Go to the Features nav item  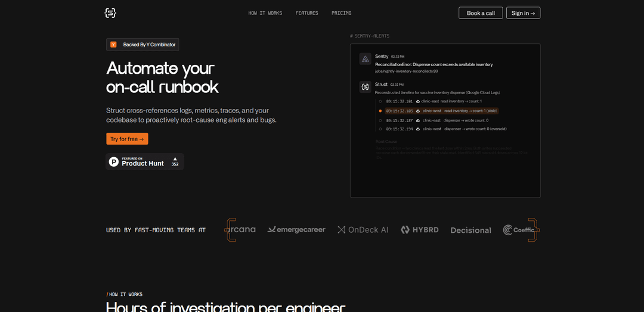pyautogui.click(x=306, y=13)
